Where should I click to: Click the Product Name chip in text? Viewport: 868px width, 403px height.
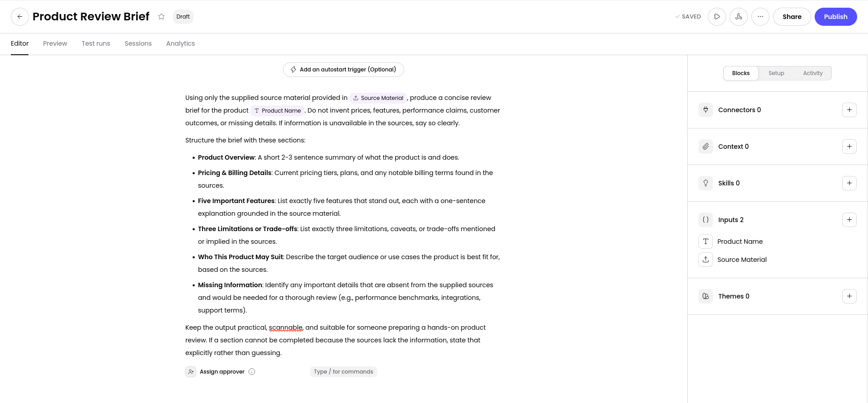[x=278, y=110]
